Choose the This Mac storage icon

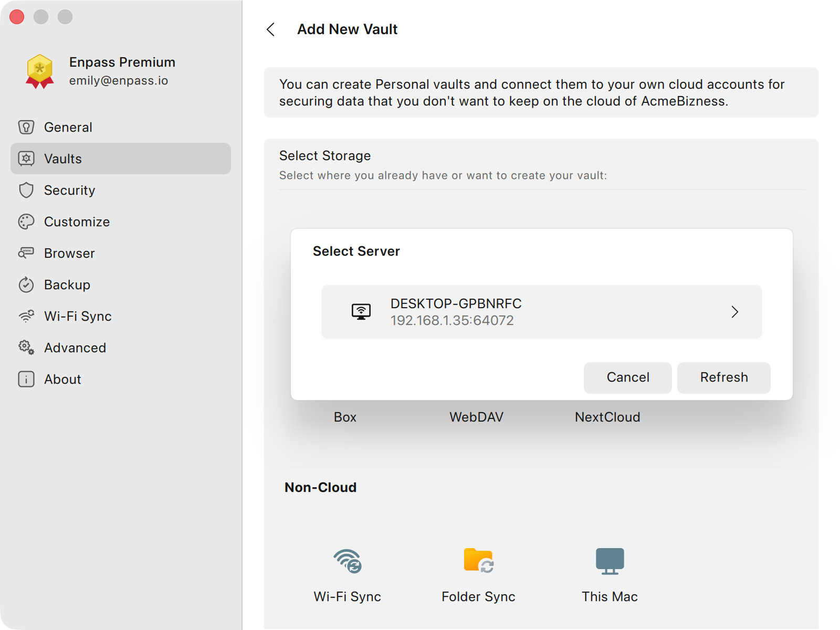pyautogui.click(x=610, y=561)
